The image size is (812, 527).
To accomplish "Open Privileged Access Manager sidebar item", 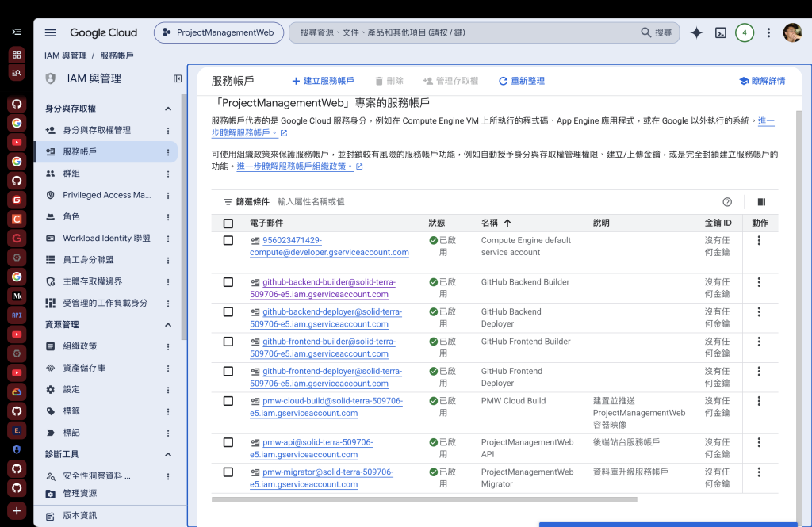I will [x=105, y=195].
